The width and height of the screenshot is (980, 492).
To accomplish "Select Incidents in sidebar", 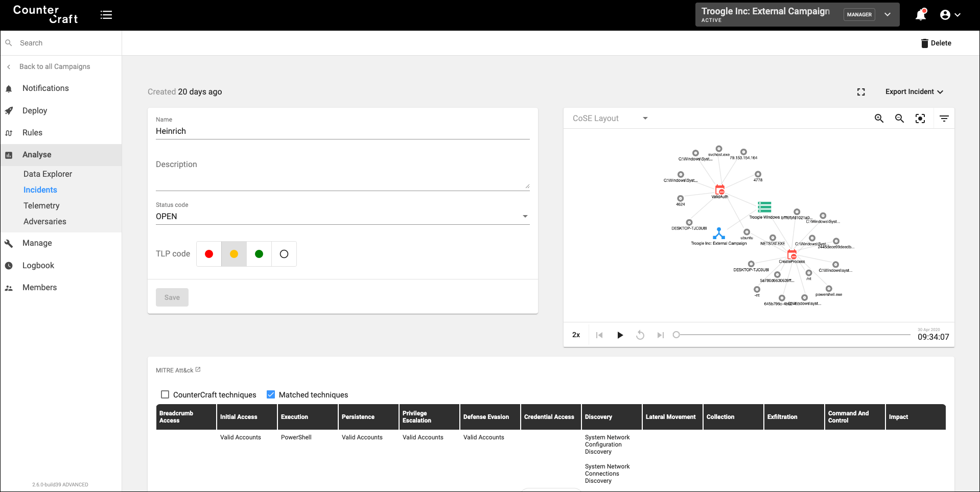I will coord(40,190).
